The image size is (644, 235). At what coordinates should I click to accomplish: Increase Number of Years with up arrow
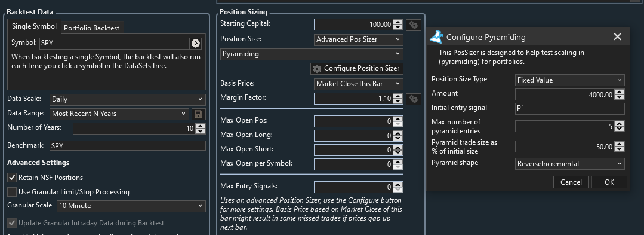point(201,126)
